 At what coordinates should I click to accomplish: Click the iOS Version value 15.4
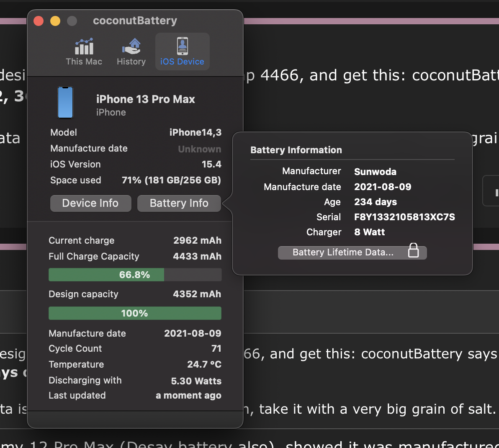[212, 164]
